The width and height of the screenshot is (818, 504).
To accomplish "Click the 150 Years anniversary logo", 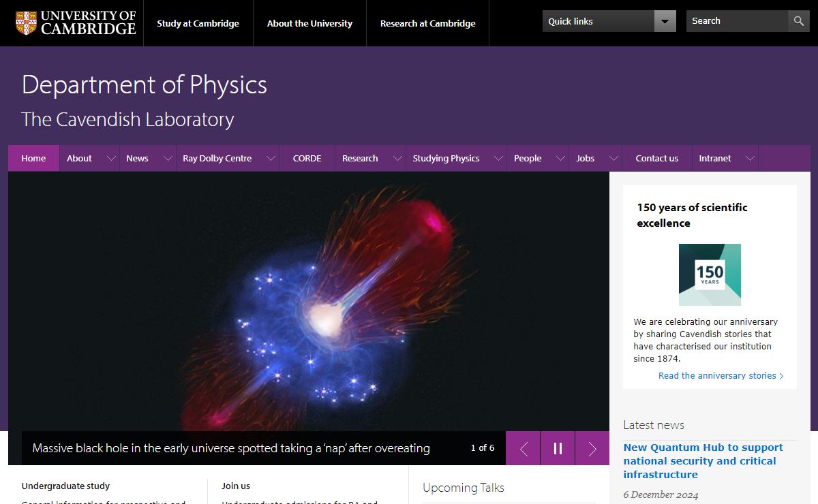I will [x=710, y=274].
